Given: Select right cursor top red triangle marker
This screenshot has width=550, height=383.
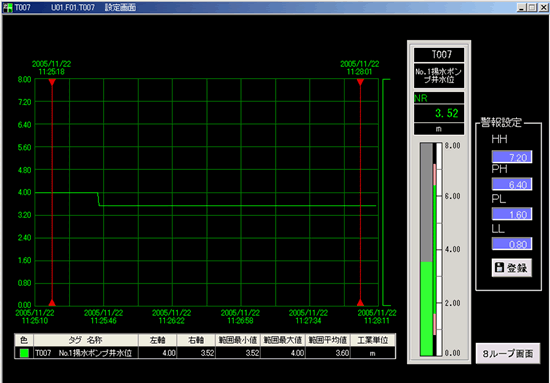Looking at the screenshot, I should 360,82.
